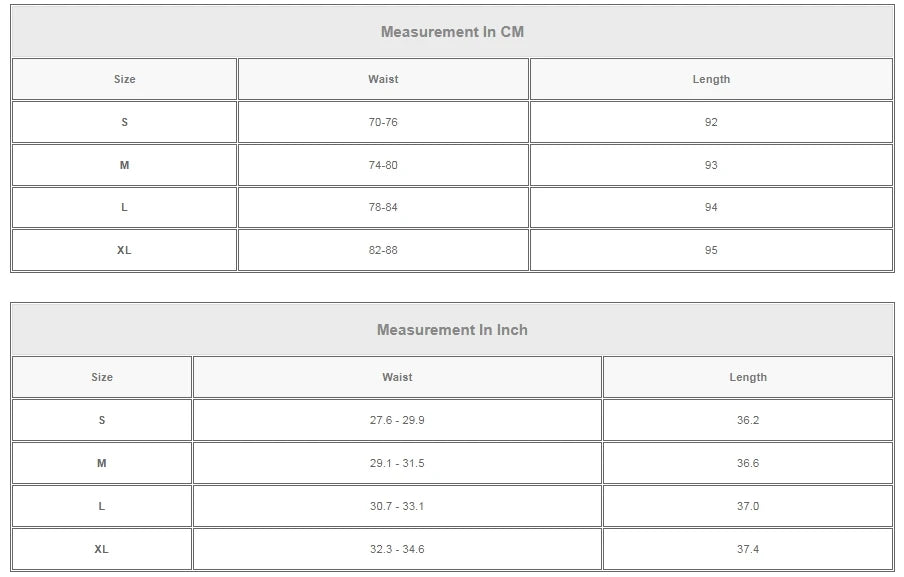Click the Size header in the Inch table
Screen dimensions: 904x577
[102, 377]
